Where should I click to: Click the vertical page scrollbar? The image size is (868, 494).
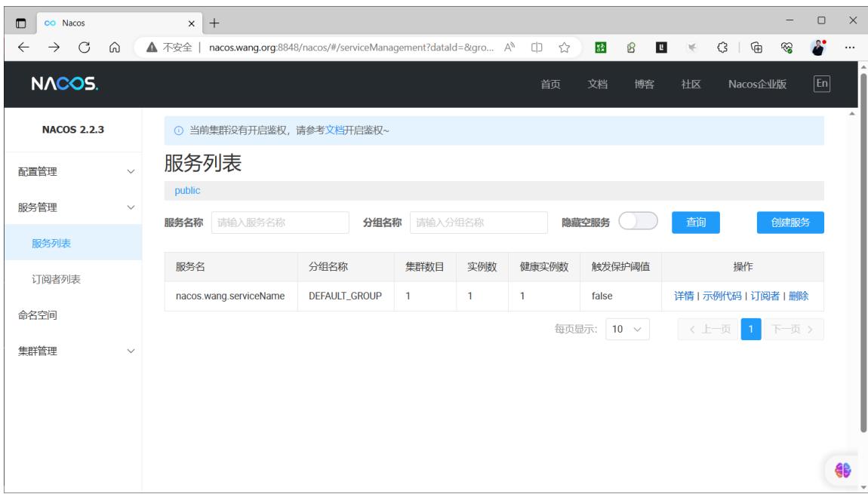[863, 252]
